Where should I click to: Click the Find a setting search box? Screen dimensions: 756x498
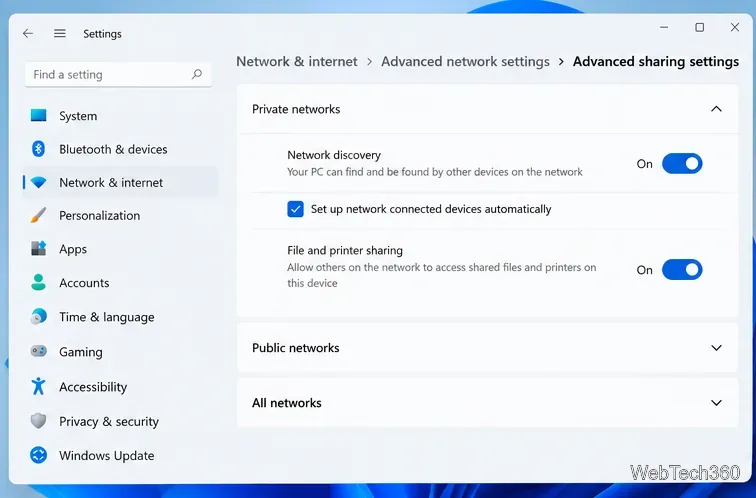[x=118, y=74]
